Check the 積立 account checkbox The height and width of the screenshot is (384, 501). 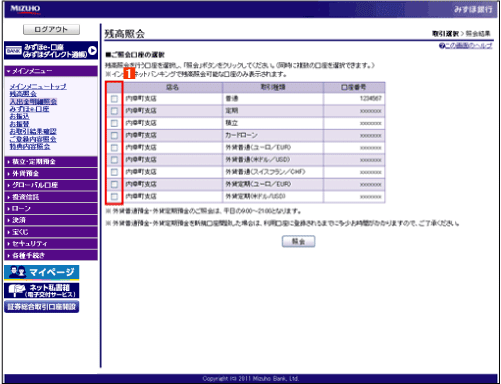(114, 123)
